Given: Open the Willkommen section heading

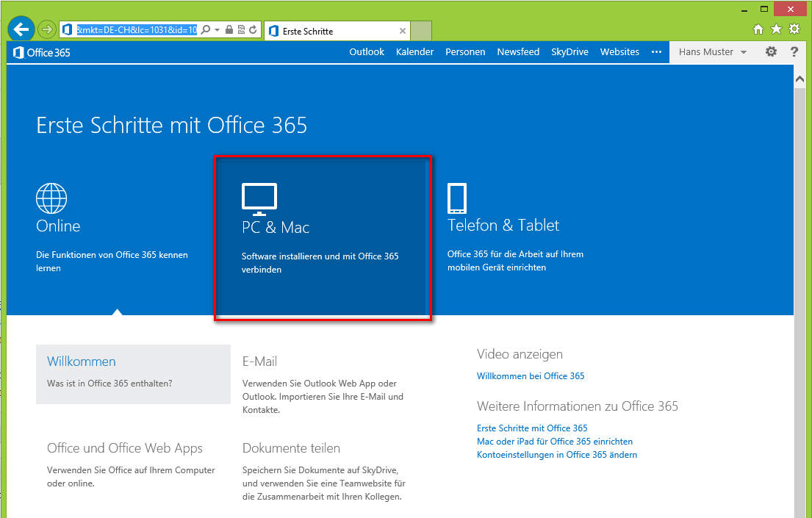Looking at the screenshot, I should point(82,361).
